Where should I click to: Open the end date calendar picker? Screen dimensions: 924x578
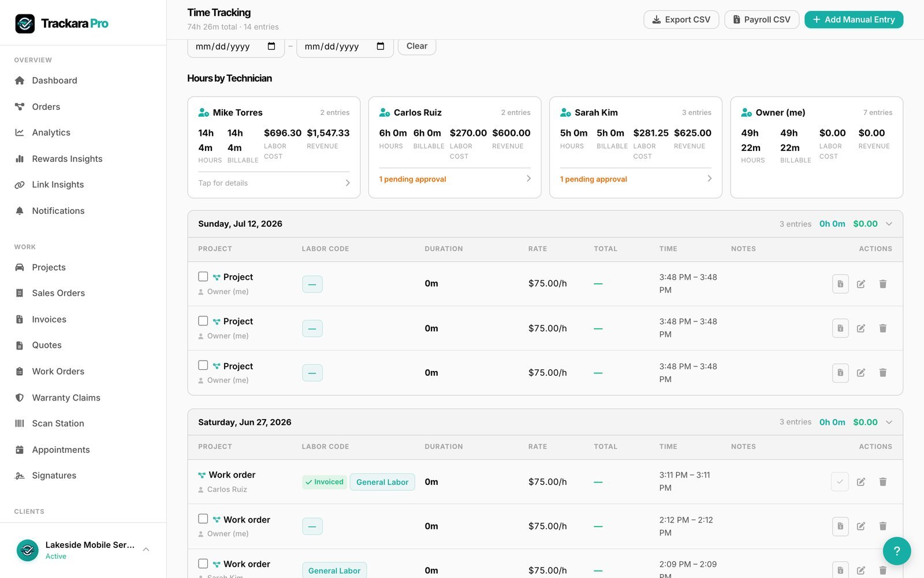tap(381, 46)
